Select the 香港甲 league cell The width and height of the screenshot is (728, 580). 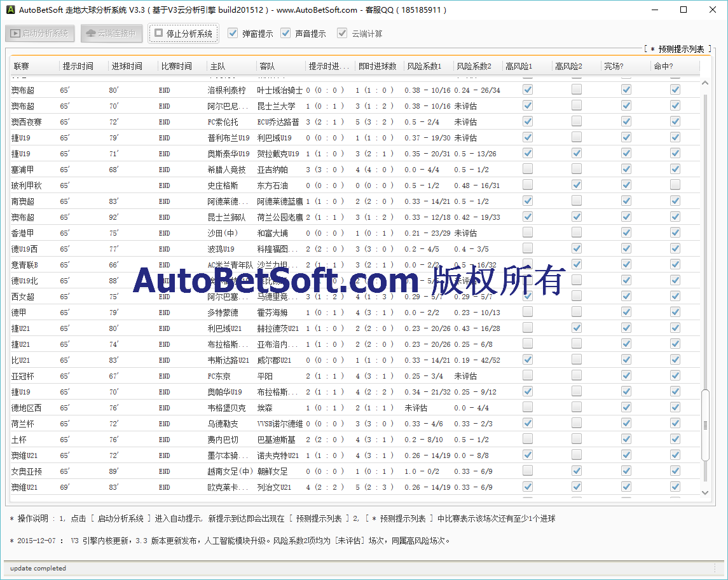pyautogui.click(x=22, y=233)
